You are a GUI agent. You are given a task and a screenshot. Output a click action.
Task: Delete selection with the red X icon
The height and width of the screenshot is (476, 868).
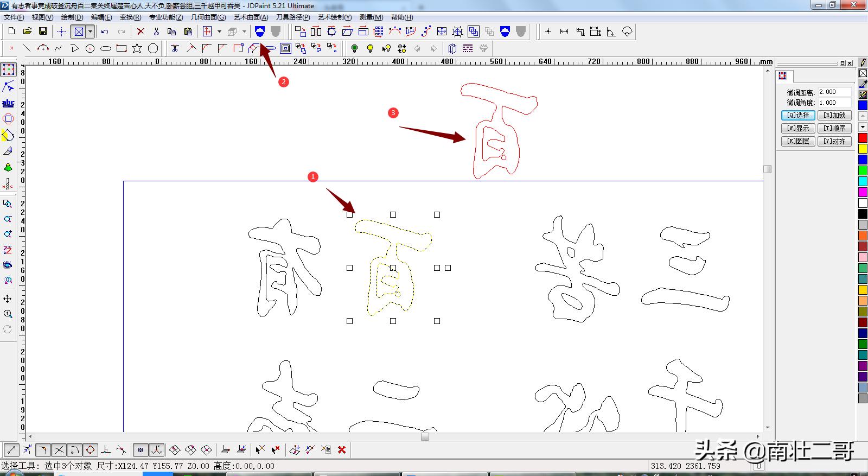[141, 31]
